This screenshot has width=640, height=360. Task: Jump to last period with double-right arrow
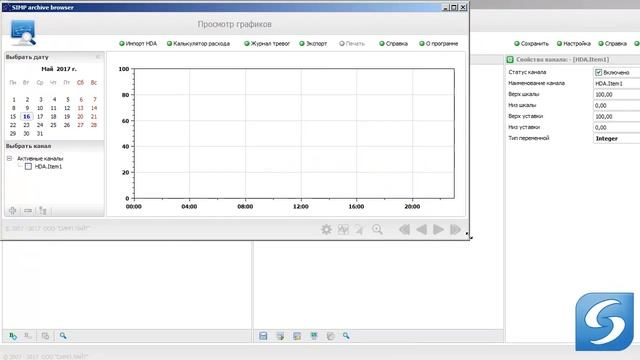[456, 229]
